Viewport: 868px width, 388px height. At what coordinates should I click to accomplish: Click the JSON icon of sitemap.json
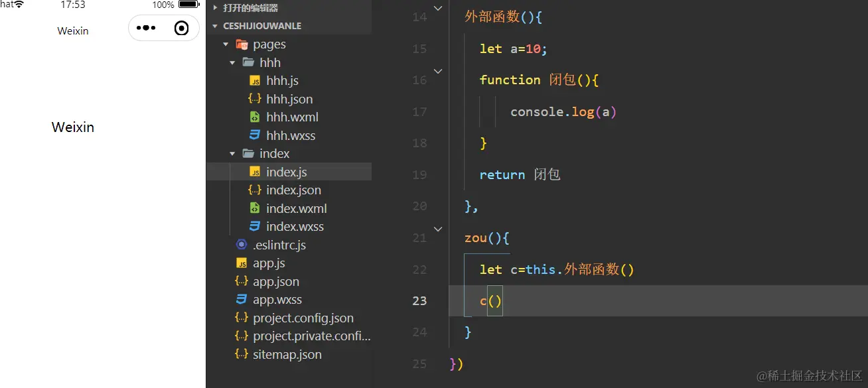point(242,354)
